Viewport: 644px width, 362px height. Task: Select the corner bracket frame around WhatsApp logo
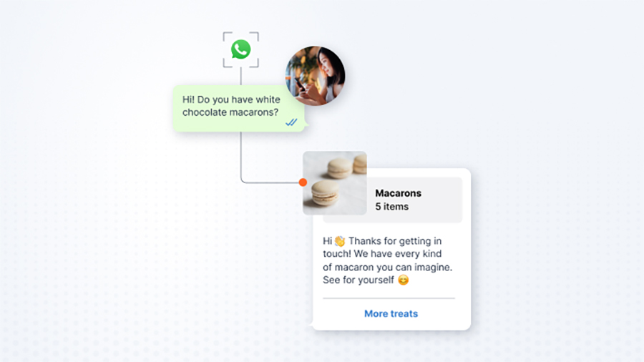[240, 49]
